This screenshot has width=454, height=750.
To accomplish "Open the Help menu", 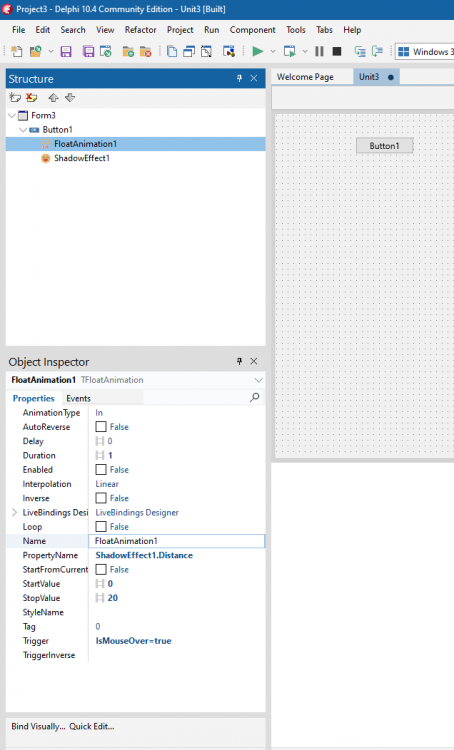I will coord(352,30).
